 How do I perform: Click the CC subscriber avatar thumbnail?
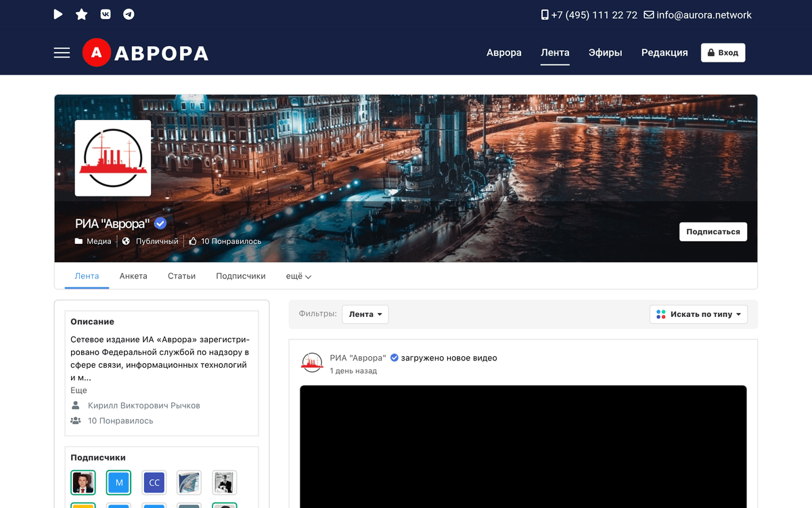pos(154,482)
